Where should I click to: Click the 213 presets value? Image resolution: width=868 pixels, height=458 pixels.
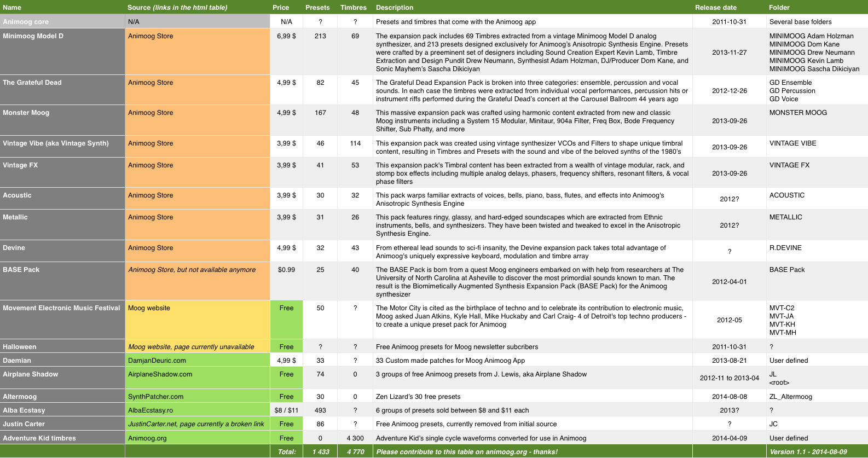point(320,36)
